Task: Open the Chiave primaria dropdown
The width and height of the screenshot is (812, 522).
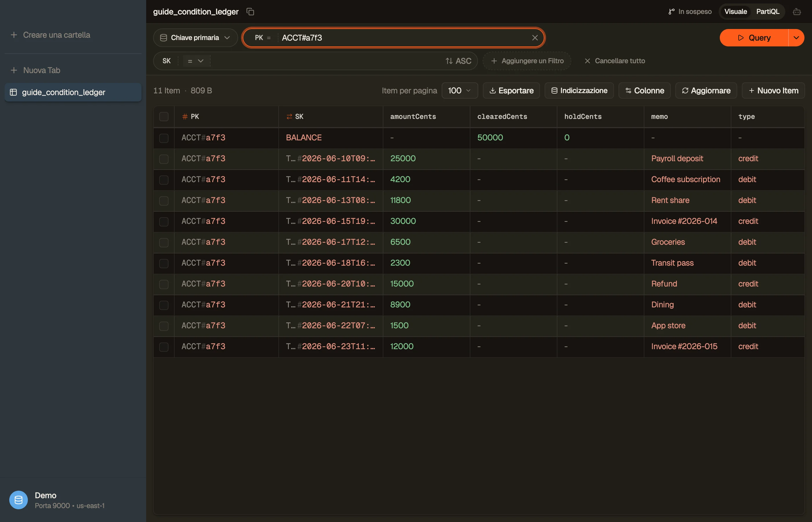Action: click(195, 38)
